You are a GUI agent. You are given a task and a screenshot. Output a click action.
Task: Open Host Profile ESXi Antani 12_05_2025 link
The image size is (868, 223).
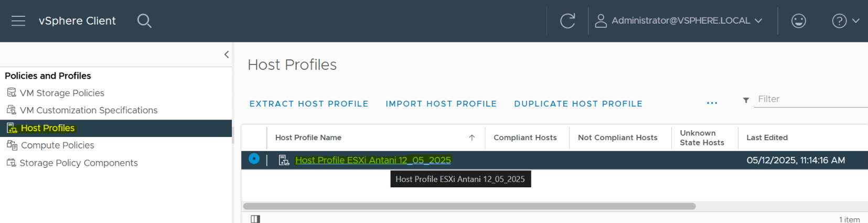point(373,160)
